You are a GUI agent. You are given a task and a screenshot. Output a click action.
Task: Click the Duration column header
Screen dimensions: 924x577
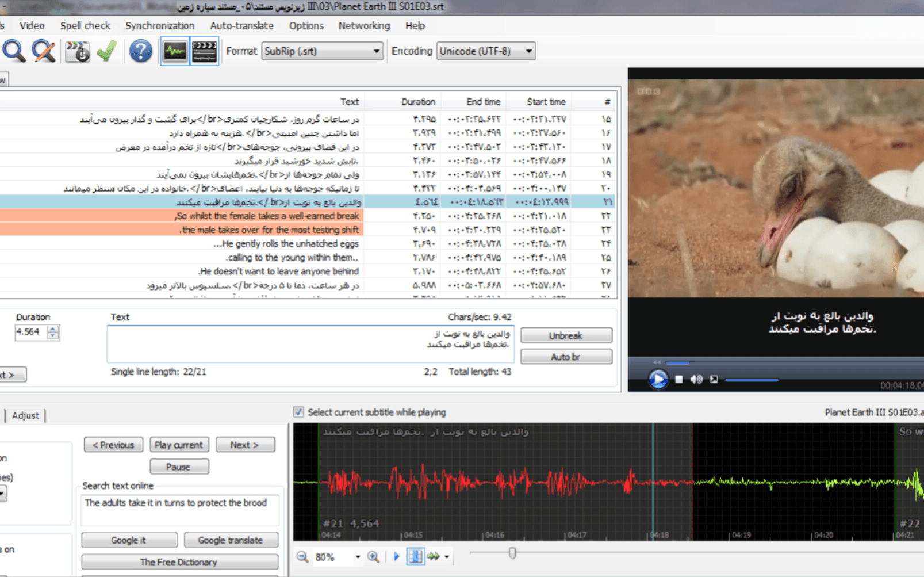coord(418,102)
